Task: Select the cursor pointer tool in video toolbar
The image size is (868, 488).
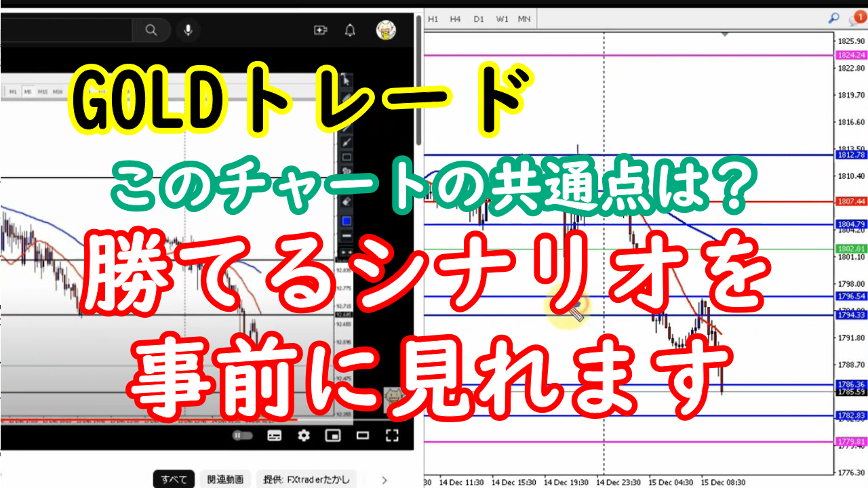Action: pos(346,80)
